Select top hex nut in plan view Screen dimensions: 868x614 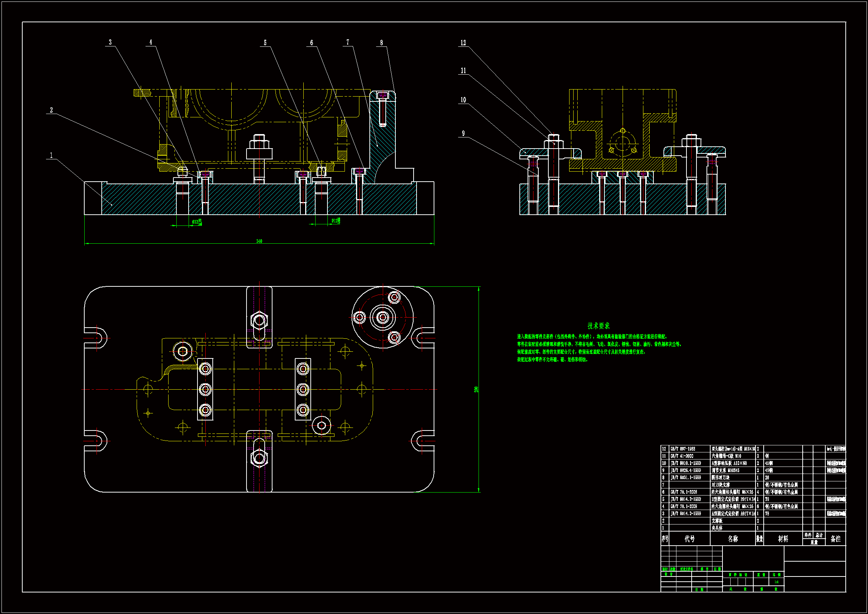pos(260,321)
